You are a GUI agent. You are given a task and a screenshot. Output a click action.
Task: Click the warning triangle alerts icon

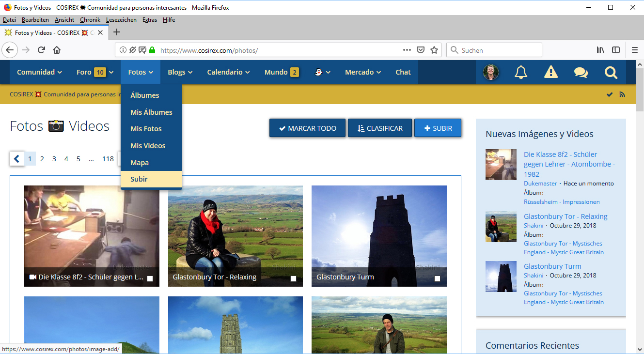(x=550, y=72)
